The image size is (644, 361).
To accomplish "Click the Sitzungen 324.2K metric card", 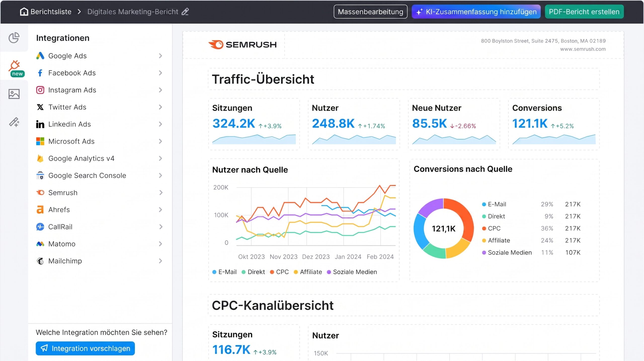I will pyautogui.click(x=254, y=124).
